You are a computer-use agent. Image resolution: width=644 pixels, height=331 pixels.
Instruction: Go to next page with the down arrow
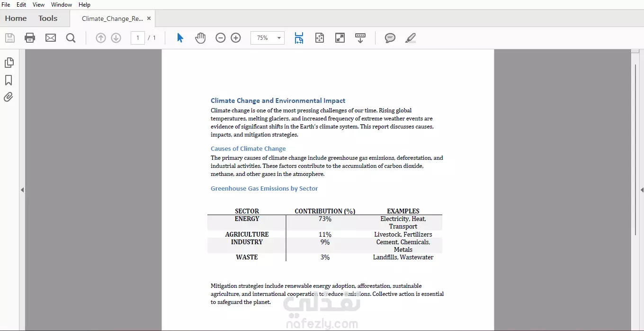(116, 38)
